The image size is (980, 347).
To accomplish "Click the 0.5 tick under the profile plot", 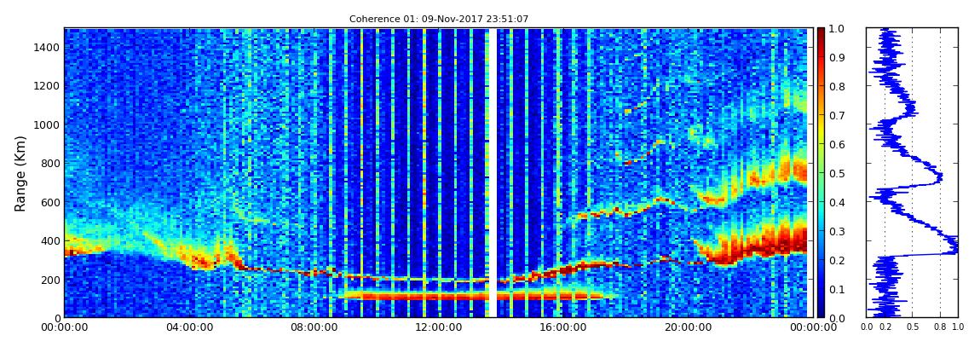I will tap(913, 327).
